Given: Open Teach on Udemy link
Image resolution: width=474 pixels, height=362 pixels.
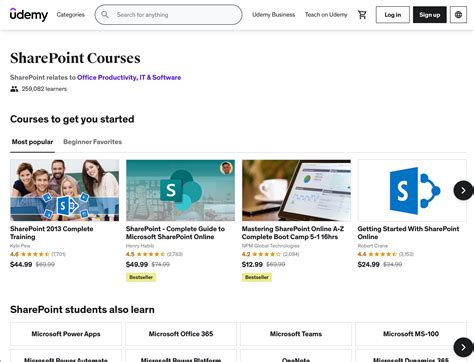Looking at the screenshot, I should (x=326, y=15).
